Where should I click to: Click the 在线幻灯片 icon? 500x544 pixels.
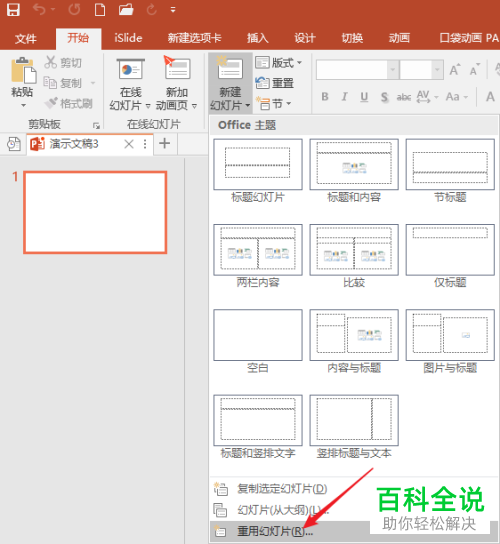(x=130, y=70)
